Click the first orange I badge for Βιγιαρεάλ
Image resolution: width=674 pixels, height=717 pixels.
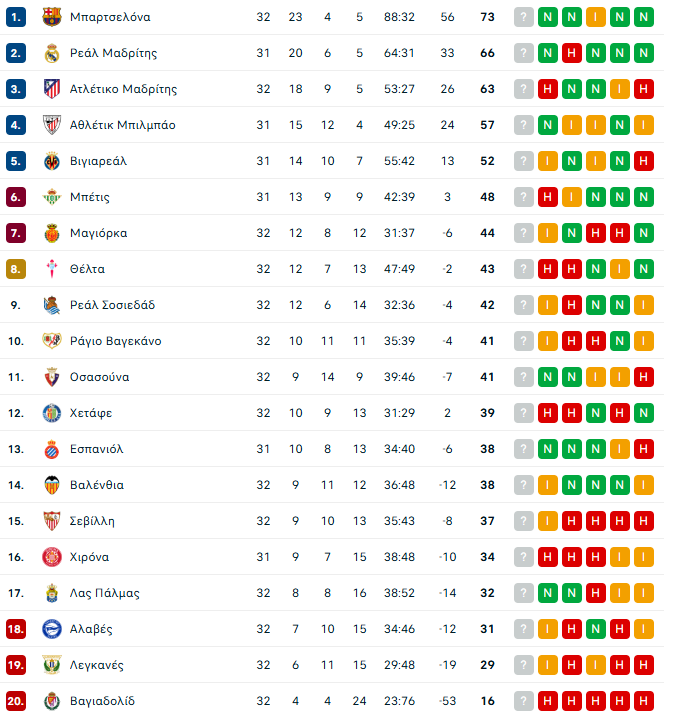click(x=548, y=161)
